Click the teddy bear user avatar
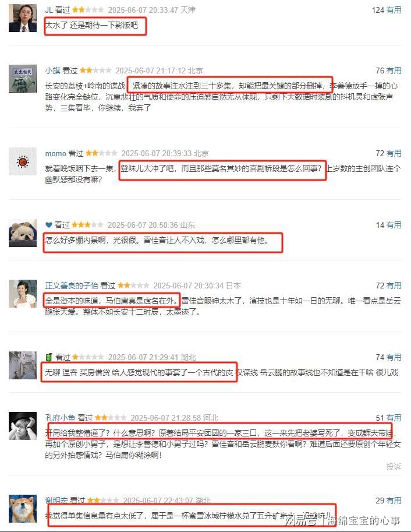The height and width of the screenshot is (532, 411). 22,232
